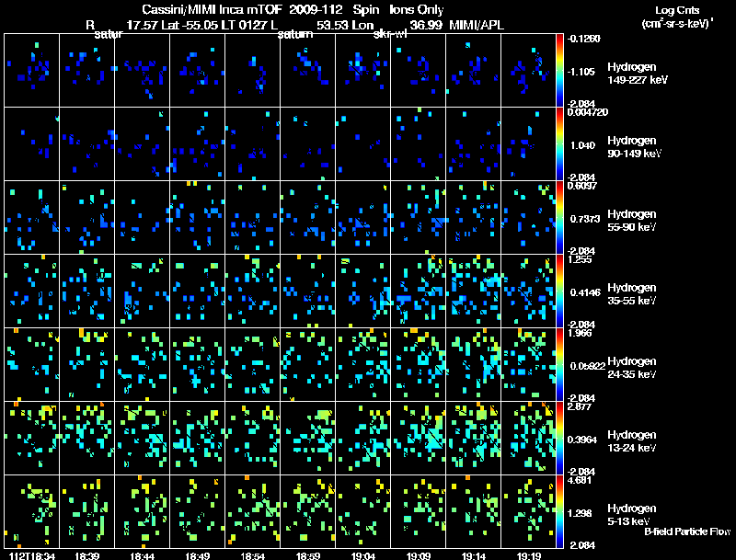This screenshot has width=736, height=560.
Task: Click the Hydrogen 5-13 keV row label
Action: pos(632,515)
